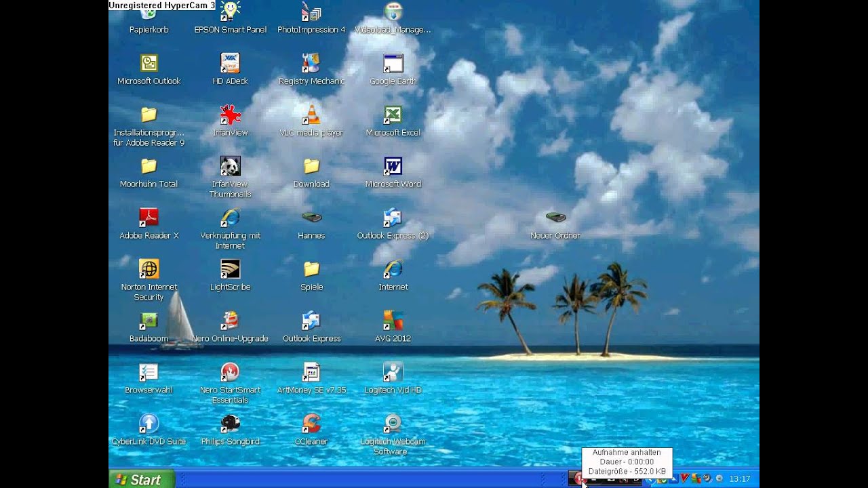Click the Download folder icon

coord(311,166)
